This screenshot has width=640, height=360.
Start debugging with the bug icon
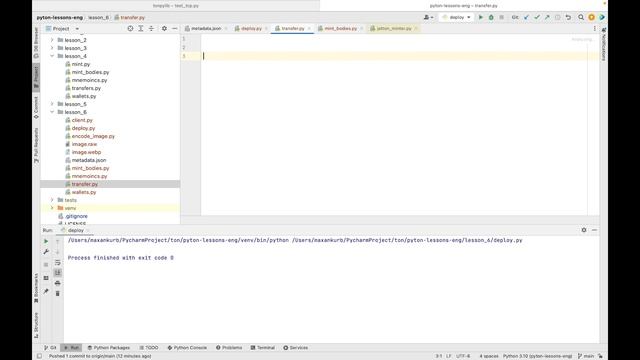491,18
